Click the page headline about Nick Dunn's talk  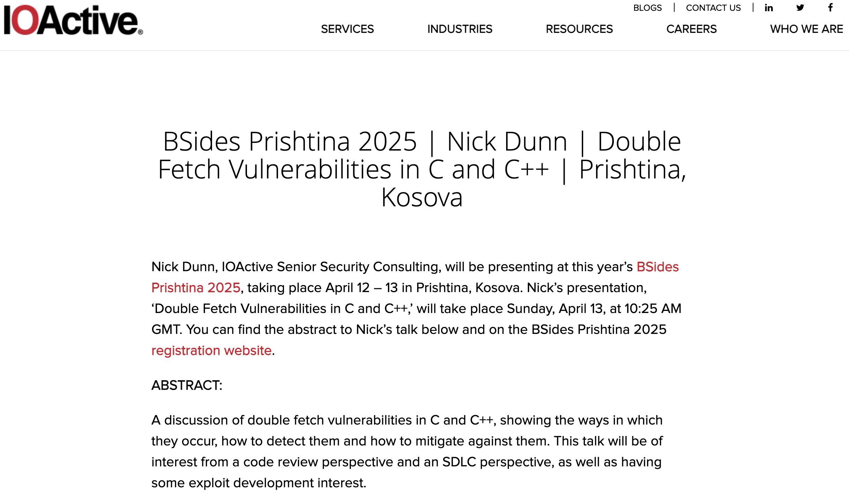coord(421,170)
